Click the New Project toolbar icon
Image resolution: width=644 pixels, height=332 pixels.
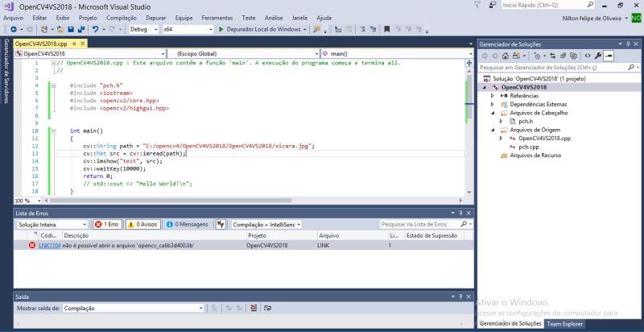click(43, 30)
